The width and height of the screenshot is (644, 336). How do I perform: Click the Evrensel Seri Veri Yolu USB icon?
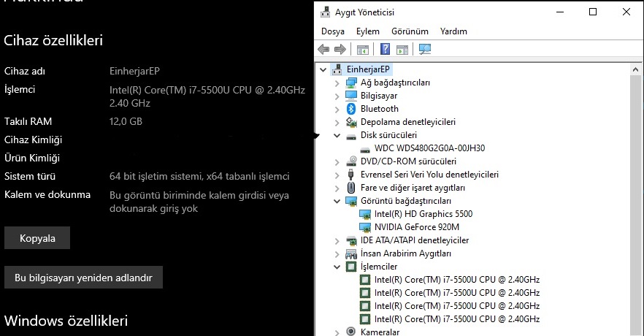[x=350, y=175]
